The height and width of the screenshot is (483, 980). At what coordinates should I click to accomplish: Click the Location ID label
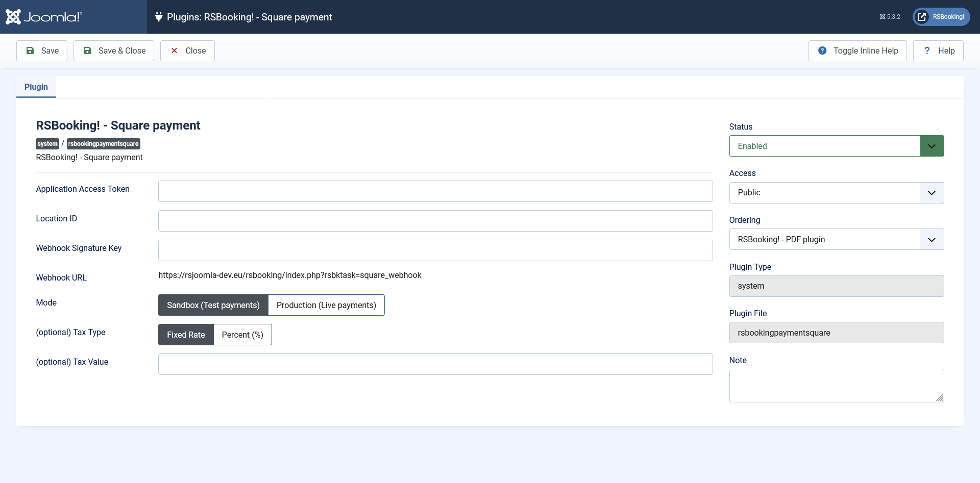(x=57, y=219)
